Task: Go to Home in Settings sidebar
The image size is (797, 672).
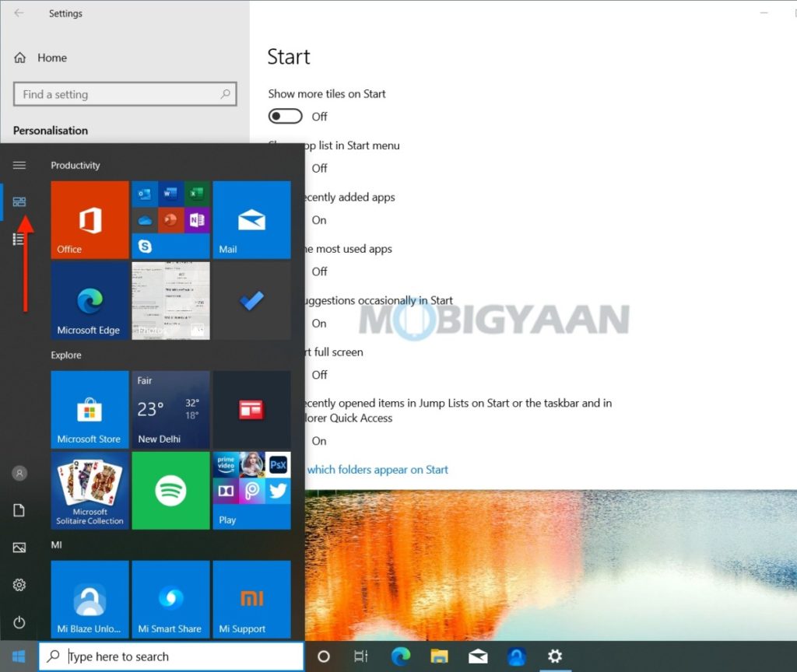Action: coord(51,58)
